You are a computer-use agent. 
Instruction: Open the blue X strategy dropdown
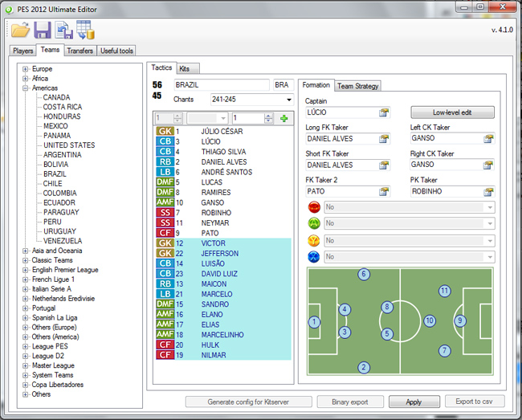point(490,257)
